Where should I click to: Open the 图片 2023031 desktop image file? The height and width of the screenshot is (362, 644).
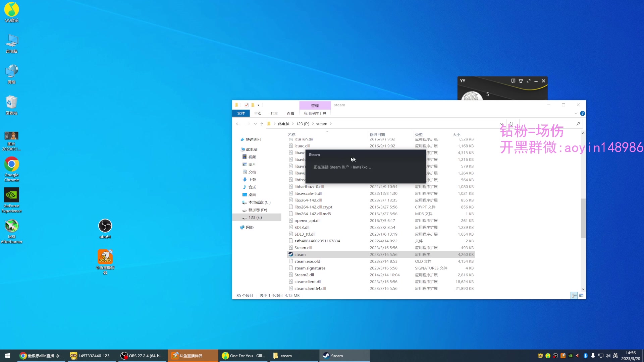[x=11, y=141]
